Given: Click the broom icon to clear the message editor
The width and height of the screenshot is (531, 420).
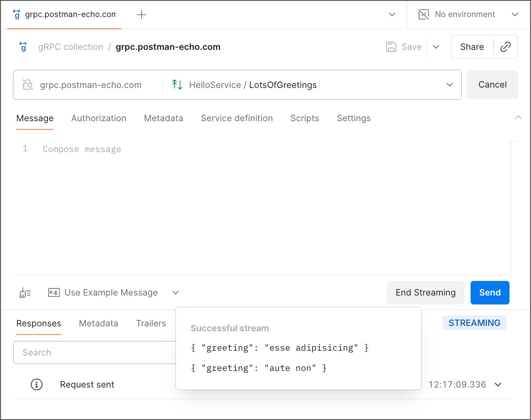Looking at the screenshot, I should (x=25, y=292).
